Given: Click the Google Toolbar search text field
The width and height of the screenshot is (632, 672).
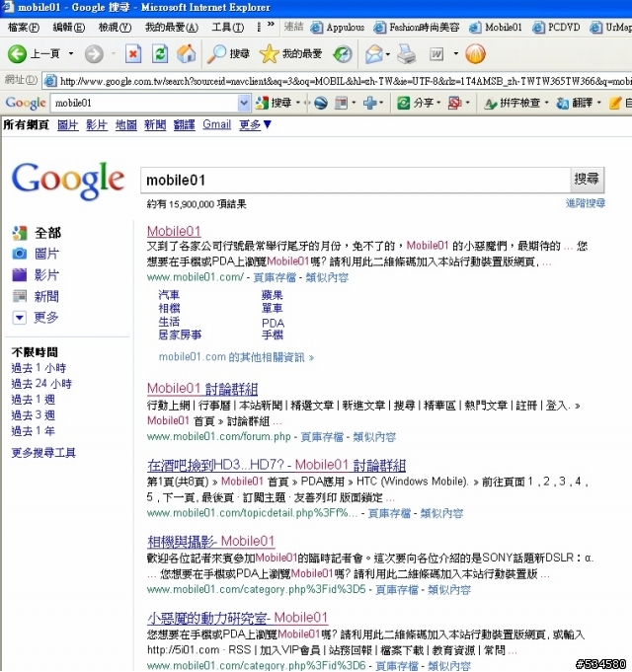Looking at the screenshot, I should point(144,103).
